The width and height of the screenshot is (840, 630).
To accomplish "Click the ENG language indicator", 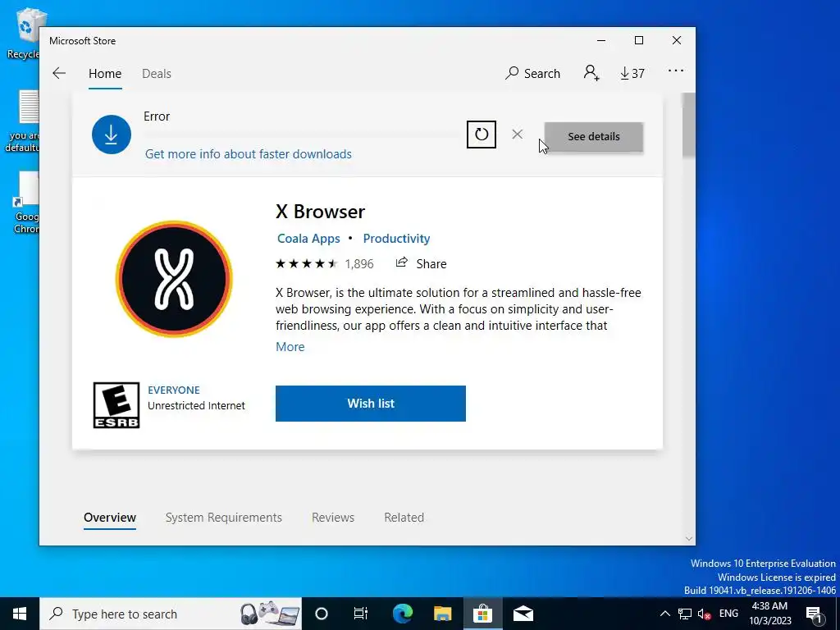I will click(728, 614).
